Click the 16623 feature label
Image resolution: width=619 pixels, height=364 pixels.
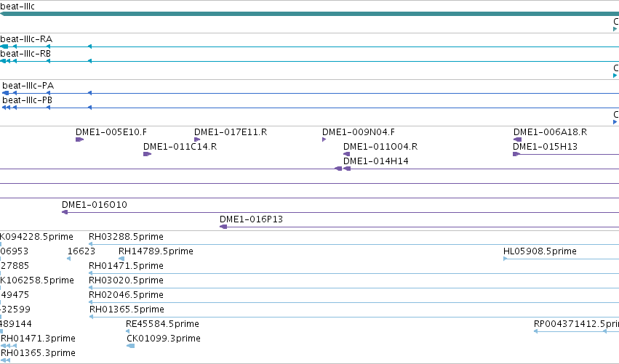tap(81, 251)
